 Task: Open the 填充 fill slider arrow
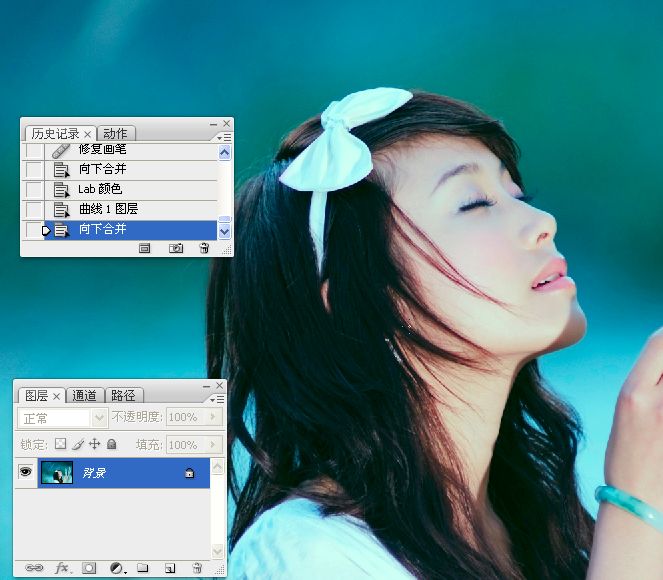[211, 444]
